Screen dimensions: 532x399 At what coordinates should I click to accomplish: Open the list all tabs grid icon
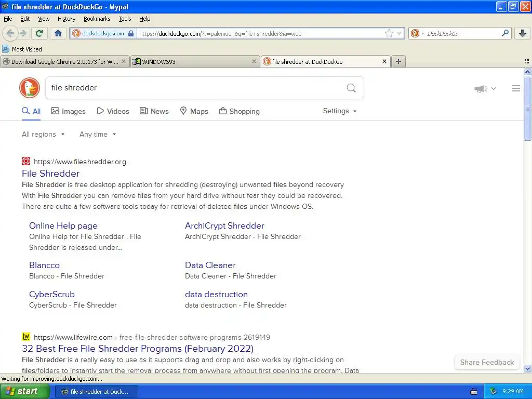(527, 61)
